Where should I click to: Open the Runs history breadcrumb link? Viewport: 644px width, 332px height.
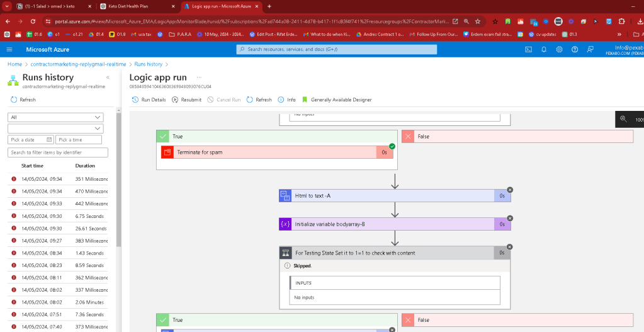149,64
